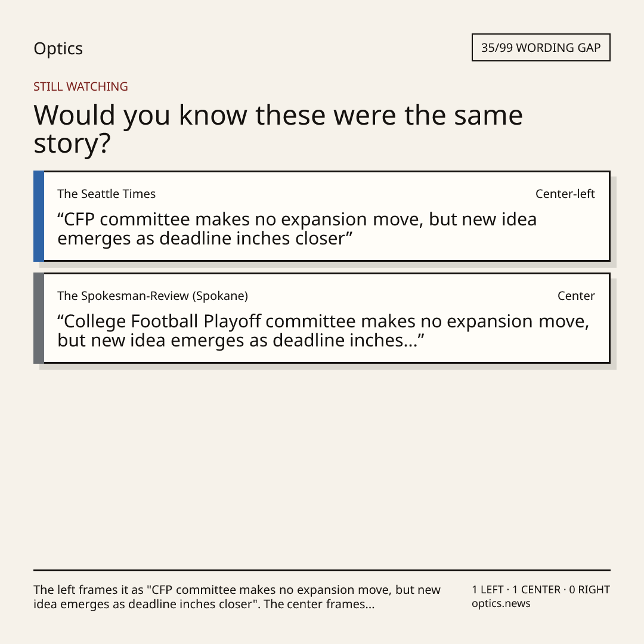644x644 pixels.
Task: Click the main headline about same story
Action: click(278, 129)
